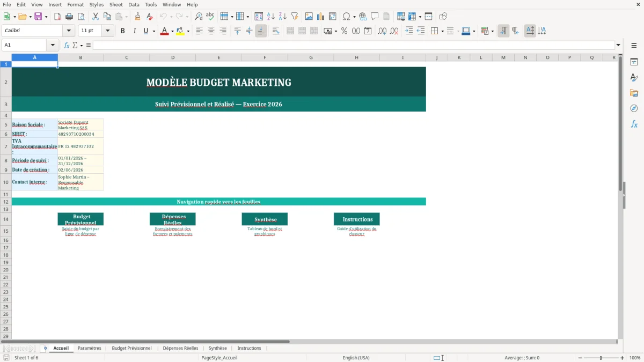Open the Sheet menu
This screenshot has height=362, width=644.
[x=116, y=4]
